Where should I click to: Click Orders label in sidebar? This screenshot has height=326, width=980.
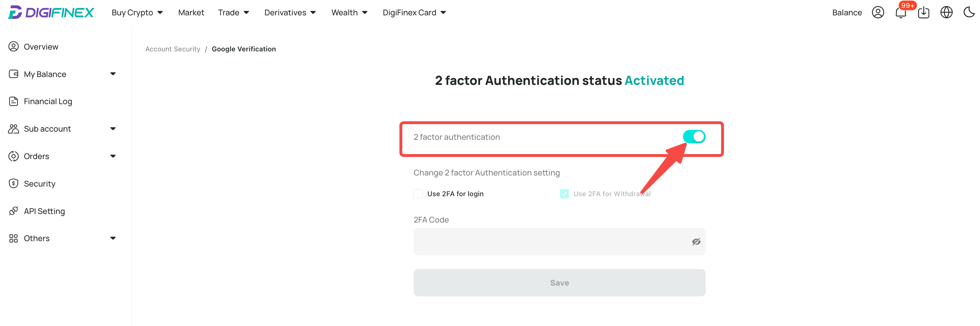coord(36,156)
